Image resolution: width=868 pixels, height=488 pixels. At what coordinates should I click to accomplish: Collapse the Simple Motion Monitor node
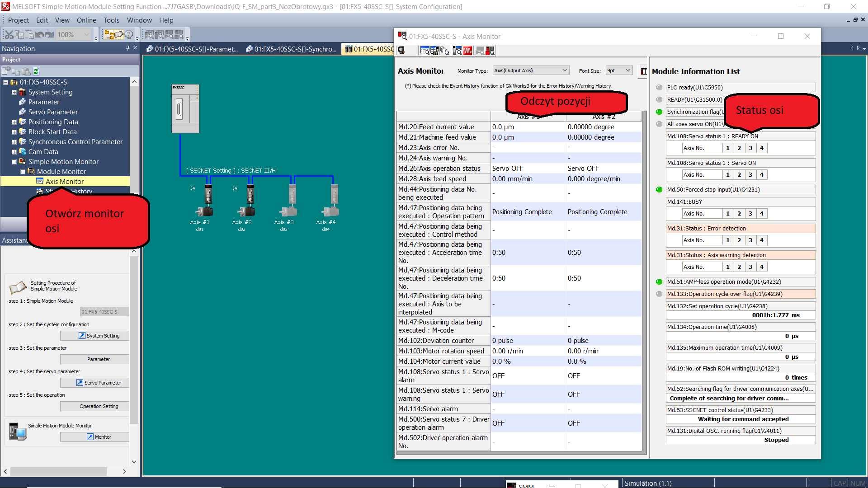[x=14, y=162]
